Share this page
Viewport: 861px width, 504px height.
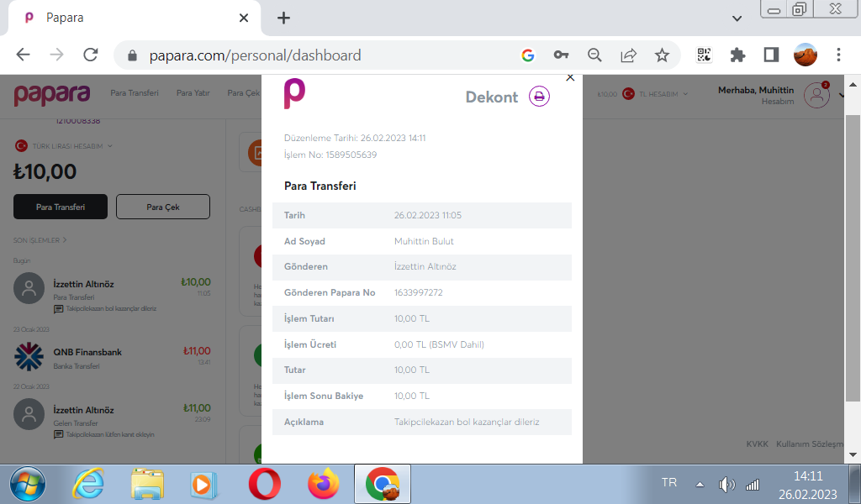click(628, 55)
